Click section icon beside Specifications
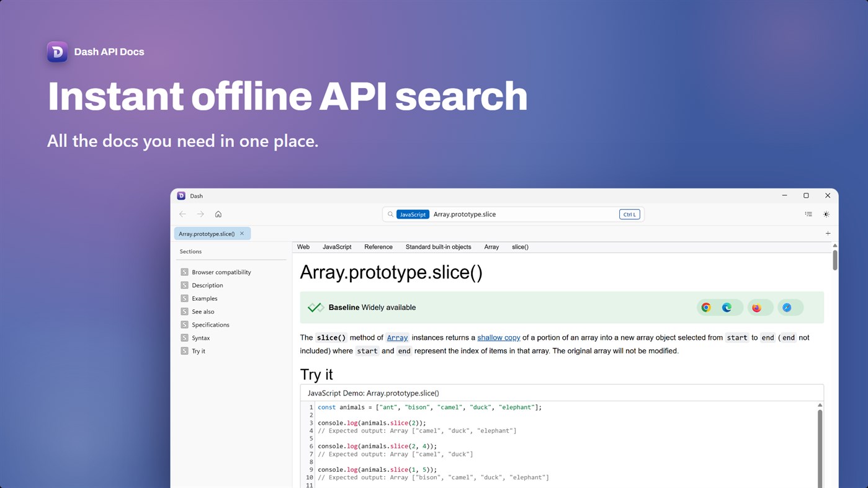 pos(184,324)
